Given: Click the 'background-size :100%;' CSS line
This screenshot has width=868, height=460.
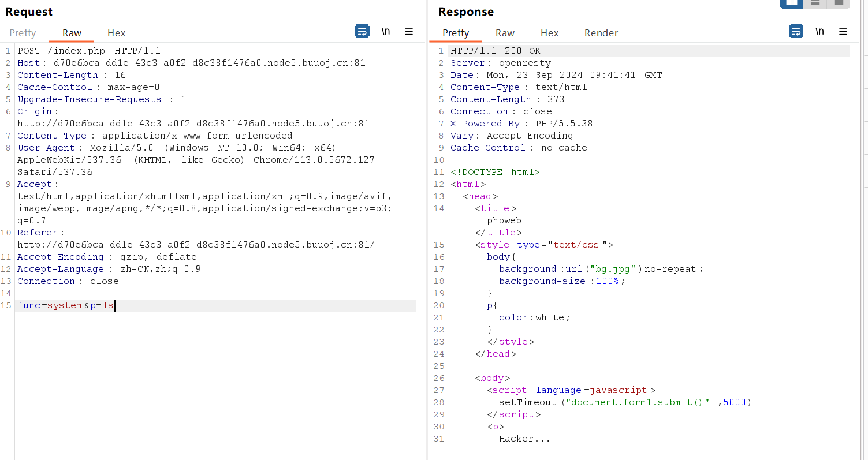Looking at the screenshot, I should 562,281.
